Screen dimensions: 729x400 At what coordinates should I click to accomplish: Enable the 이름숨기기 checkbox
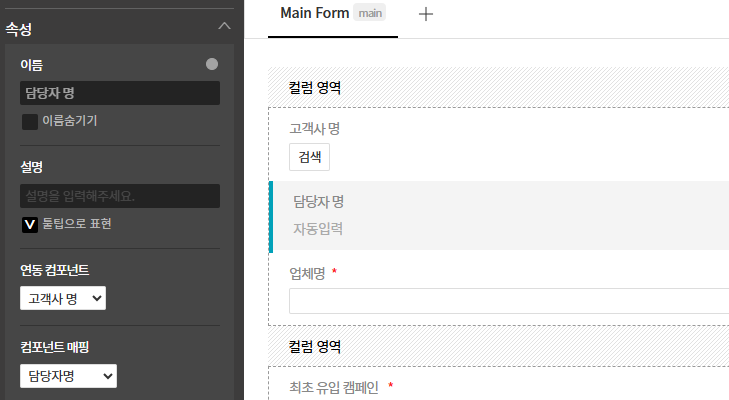point(30,121)
